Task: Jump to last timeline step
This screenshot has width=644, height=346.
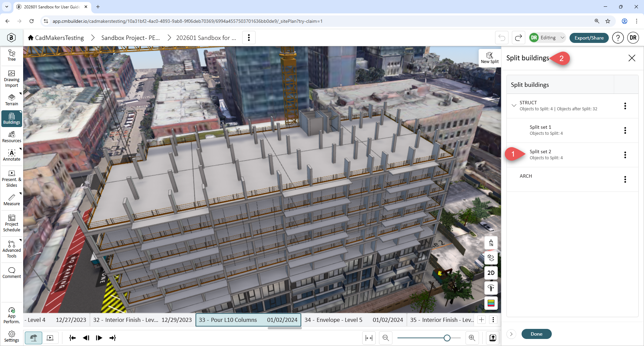Action: (113, 338)
